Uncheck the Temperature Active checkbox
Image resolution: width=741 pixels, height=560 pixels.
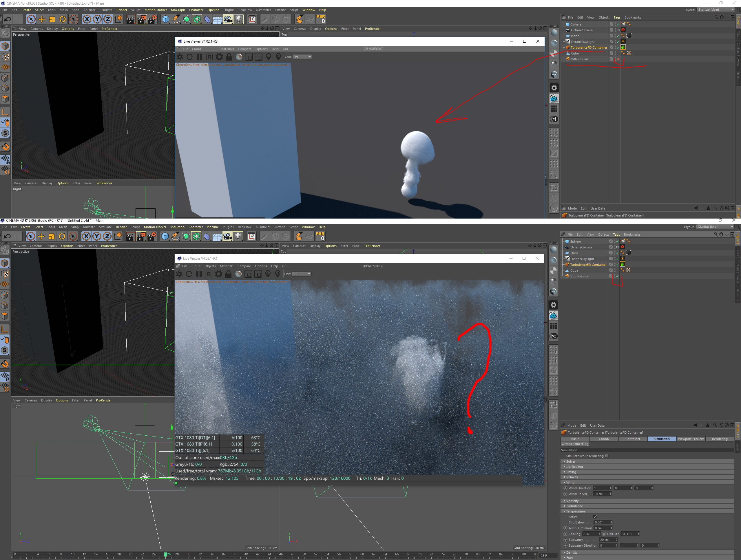(595, 517)
